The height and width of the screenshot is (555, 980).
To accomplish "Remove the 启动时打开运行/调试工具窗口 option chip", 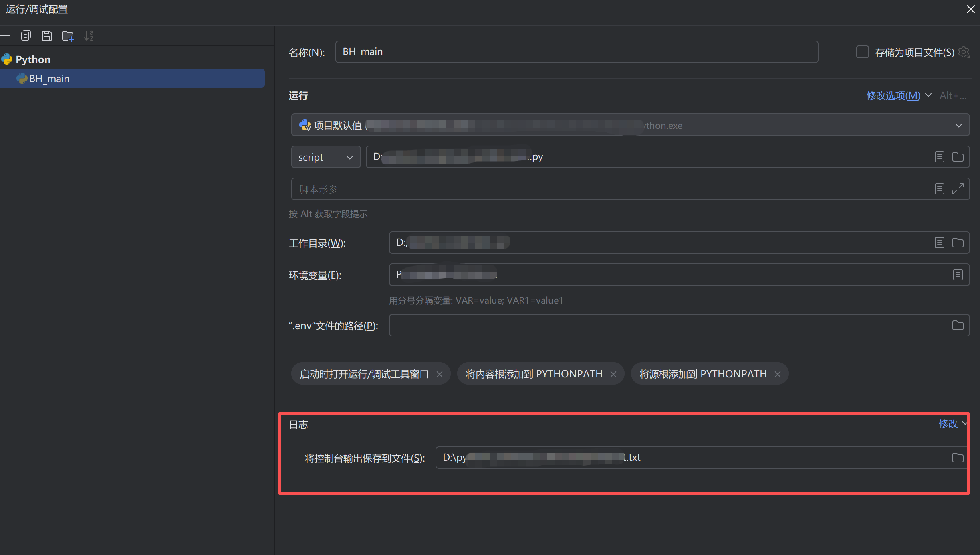I will pyautogui.click(x=440, y=374).
